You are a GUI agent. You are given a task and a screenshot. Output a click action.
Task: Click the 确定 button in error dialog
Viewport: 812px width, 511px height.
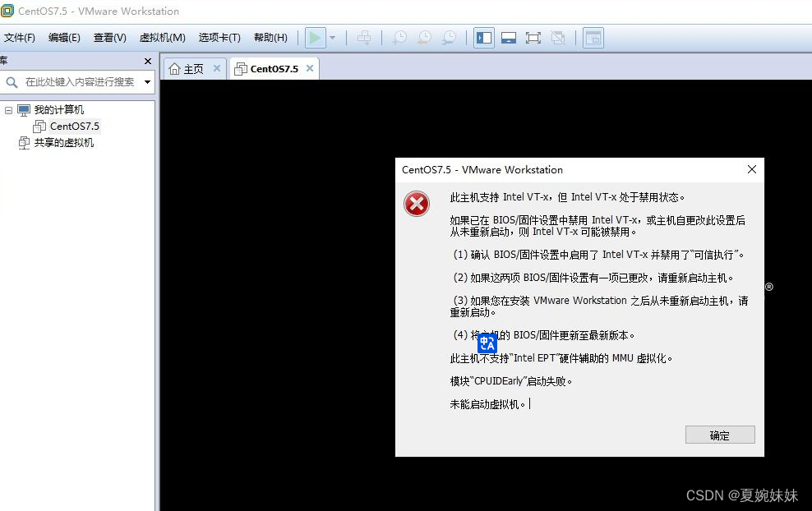click(719, 435)
